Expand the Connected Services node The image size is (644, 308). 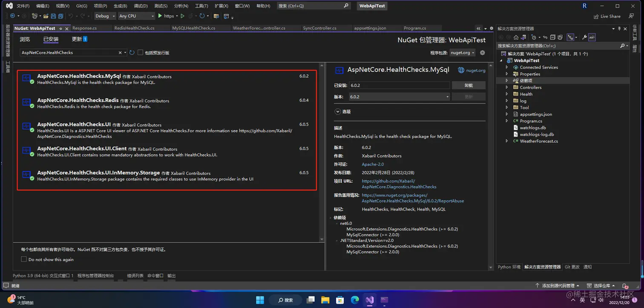pyautogui.click(x=506, y=67)
